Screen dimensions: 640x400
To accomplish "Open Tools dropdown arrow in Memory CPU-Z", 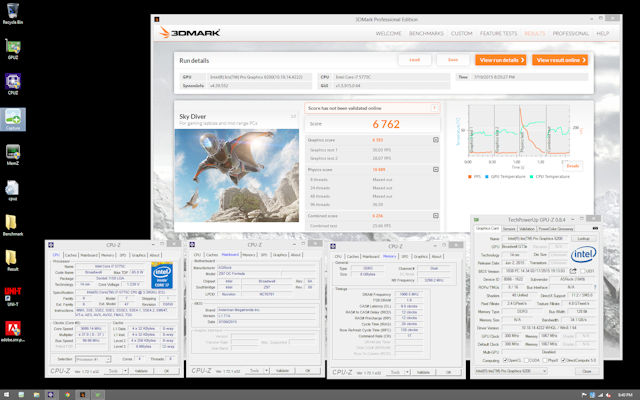I will click(408, 372).
